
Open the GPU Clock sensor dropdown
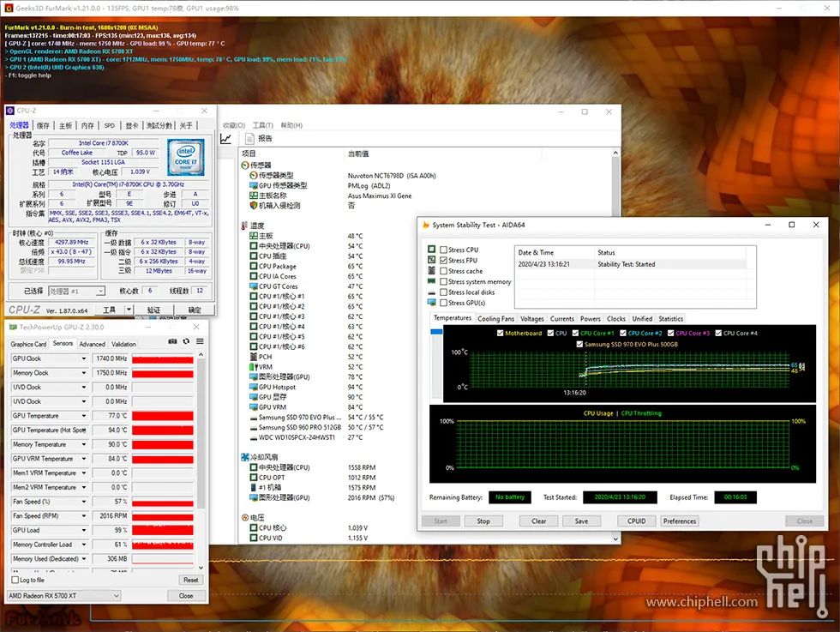tap(84, 358)
